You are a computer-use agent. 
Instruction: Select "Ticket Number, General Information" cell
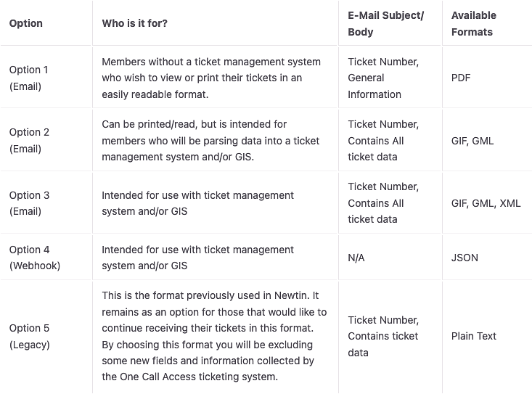point(383,78)
